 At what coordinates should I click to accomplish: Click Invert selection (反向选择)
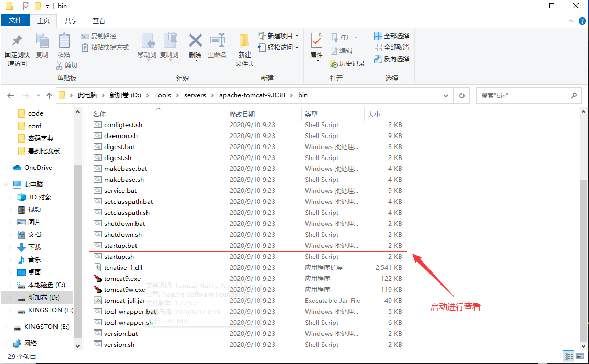(392, 59)
